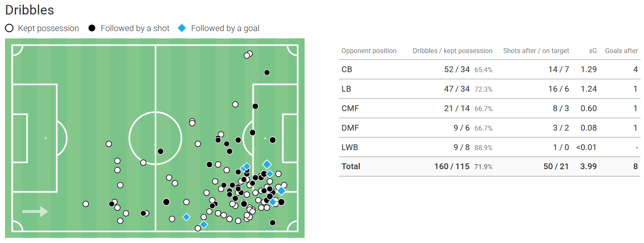Click the 'Followed by a goal' blue diamond legend icon

click(x=182, y=28)
